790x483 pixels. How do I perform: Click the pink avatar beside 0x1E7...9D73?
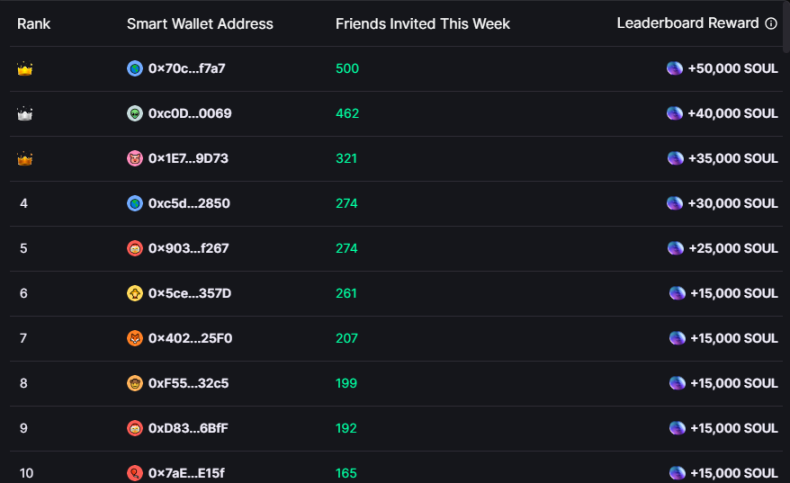pos(135,159)
